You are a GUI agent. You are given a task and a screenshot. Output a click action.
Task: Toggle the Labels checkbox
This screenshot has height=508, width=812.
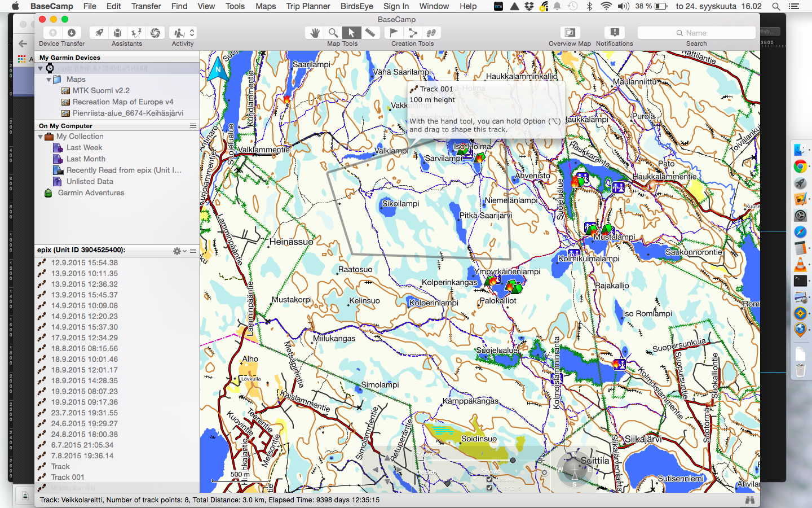pos(489,479)
